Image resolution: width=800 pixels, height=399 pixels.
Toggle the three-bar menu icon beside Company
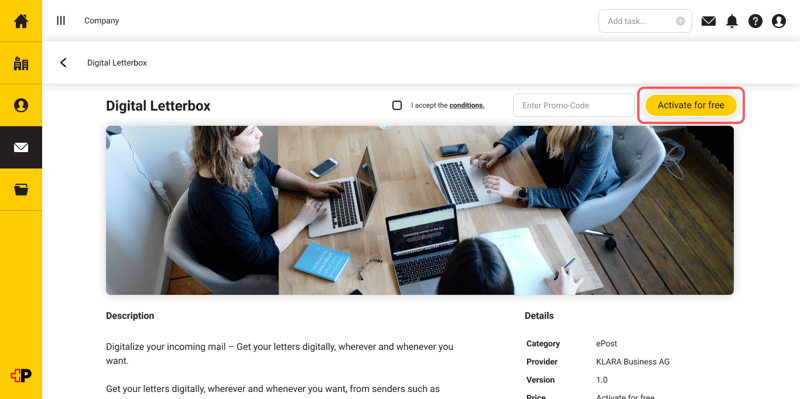click(x=61, y=20)
